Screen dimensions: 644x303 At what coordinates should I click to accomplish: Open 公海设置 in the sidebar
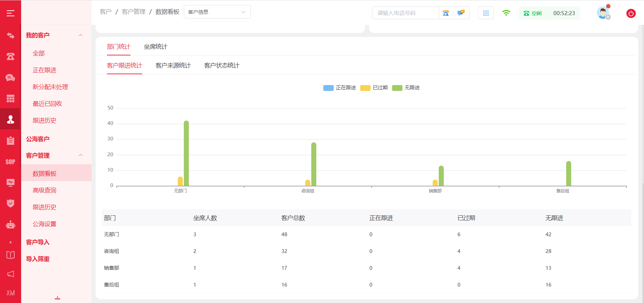pyautogui.click(x=44, y=224)
